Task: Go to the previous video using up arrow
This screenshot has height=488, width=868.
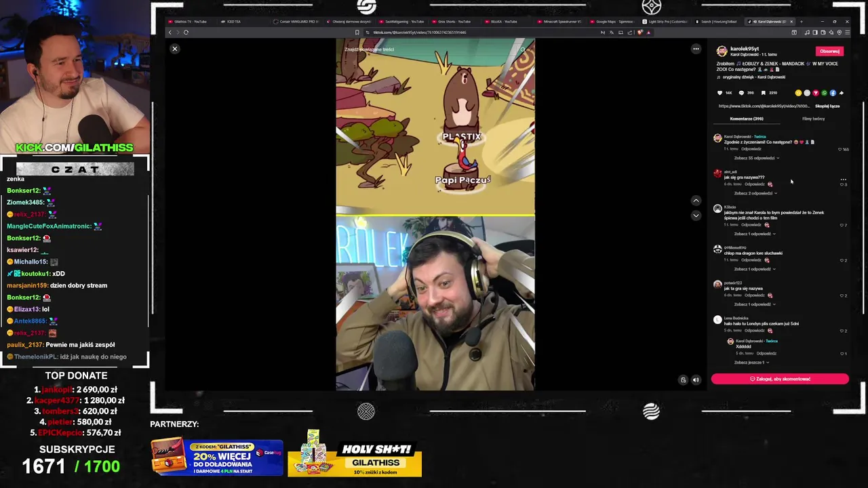Action: tap(696, 201)
